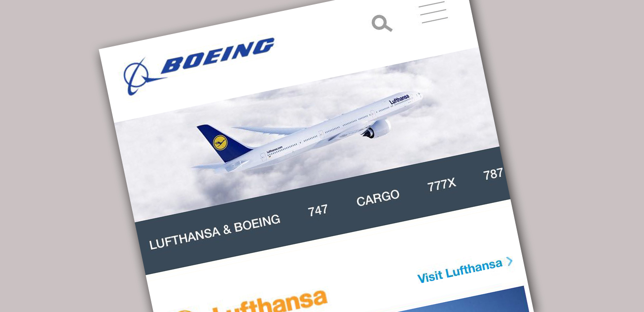
Task: Open the hamburger menu icon
Action: pyautogui.click(x=433, y=12)
